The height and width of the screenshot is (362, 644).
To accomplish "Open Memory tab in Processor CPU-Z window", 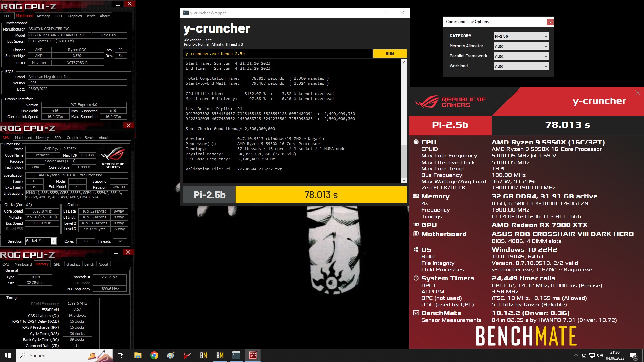I will 42,138.
